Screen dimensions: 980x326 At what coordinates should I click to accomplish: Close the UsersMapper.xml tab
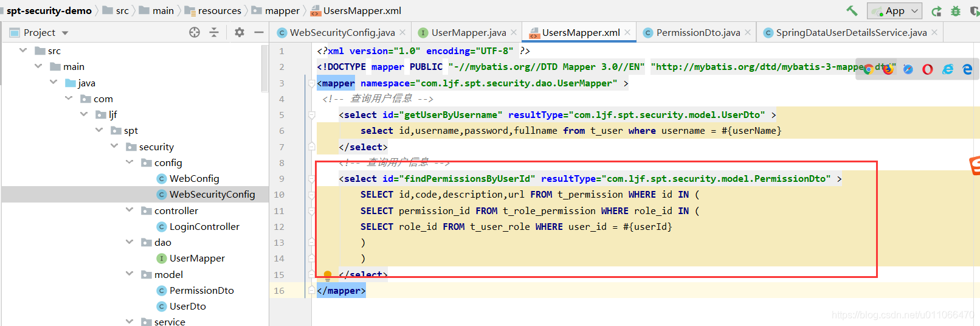627,32
